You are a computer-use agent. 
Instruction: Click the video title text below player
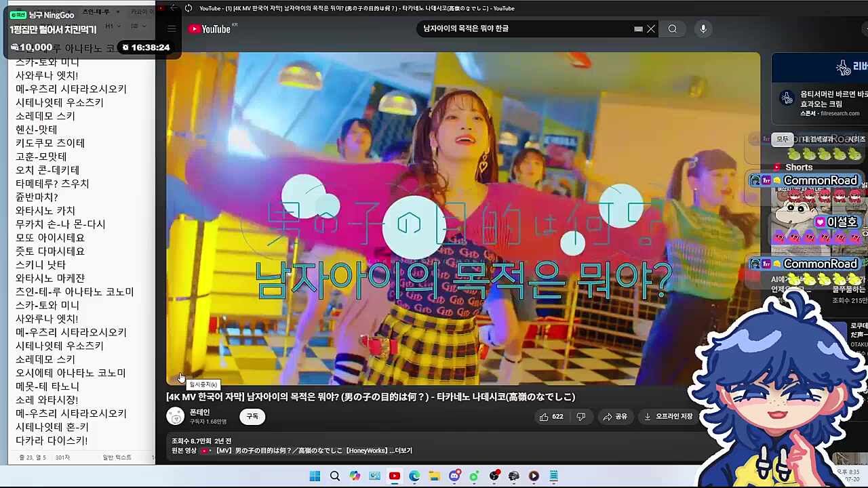[x=371, y=397]
